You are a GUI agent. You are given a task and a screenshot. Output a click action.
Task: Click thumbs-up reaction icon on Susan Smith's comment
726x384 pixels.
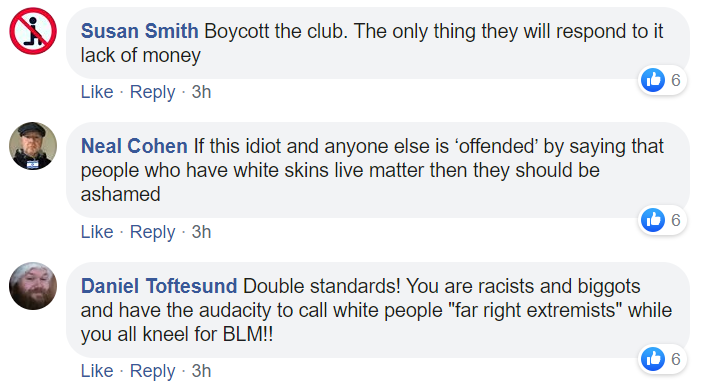coord(653,80)
